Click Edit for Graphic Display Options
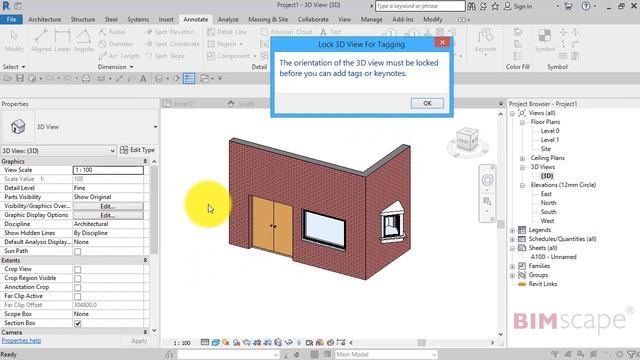 (108, 215)
